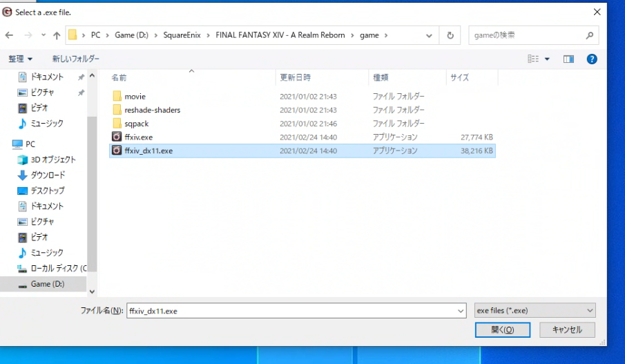The height and width of the screenshot is (364, 625).
Task: Sort by 更新日時 column header
Action: [295, 77]
